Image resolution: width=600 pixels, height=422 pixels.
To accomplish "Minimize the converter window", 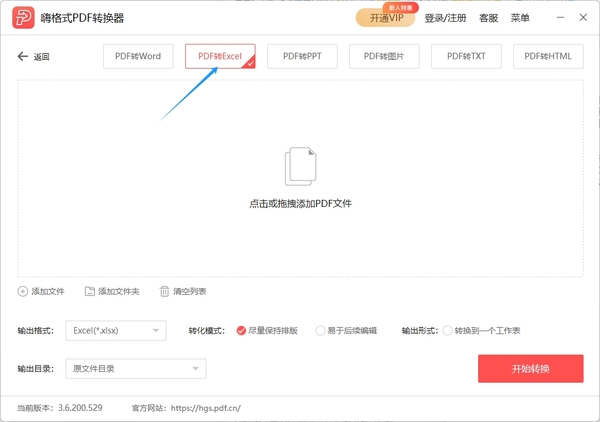I will point(553,18).
